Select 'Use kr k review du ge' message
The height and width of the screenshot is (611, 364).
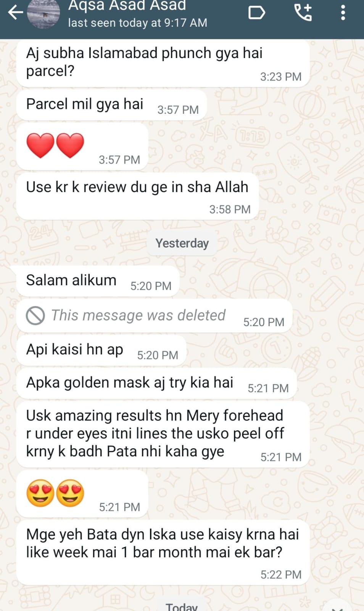click(137, 196)
